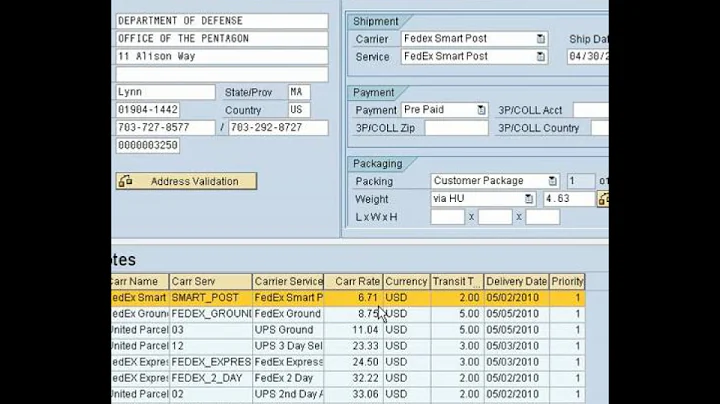Image resolution: width=720 pixels, height=404 pixels.
Task: Click the Country field with US
Action: click(x=299, y=110)
